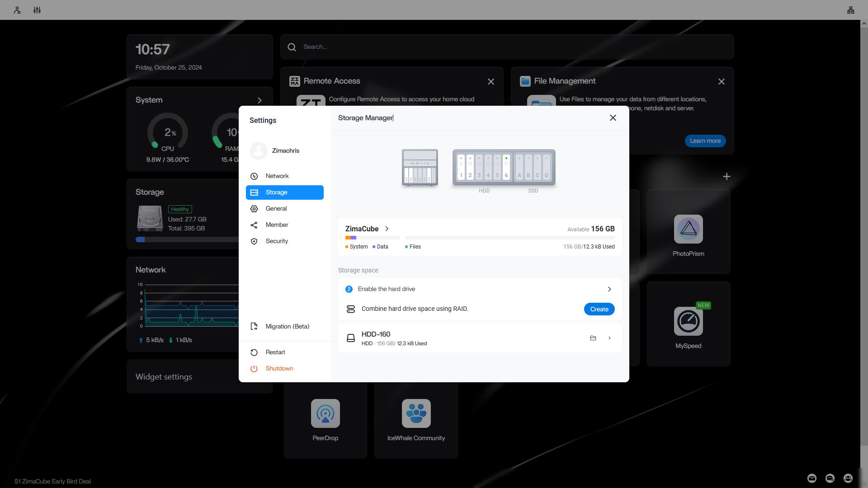The image size is (868, 488).
Task: Click the HDD-160 folder icon
Action: click(593, 338)
